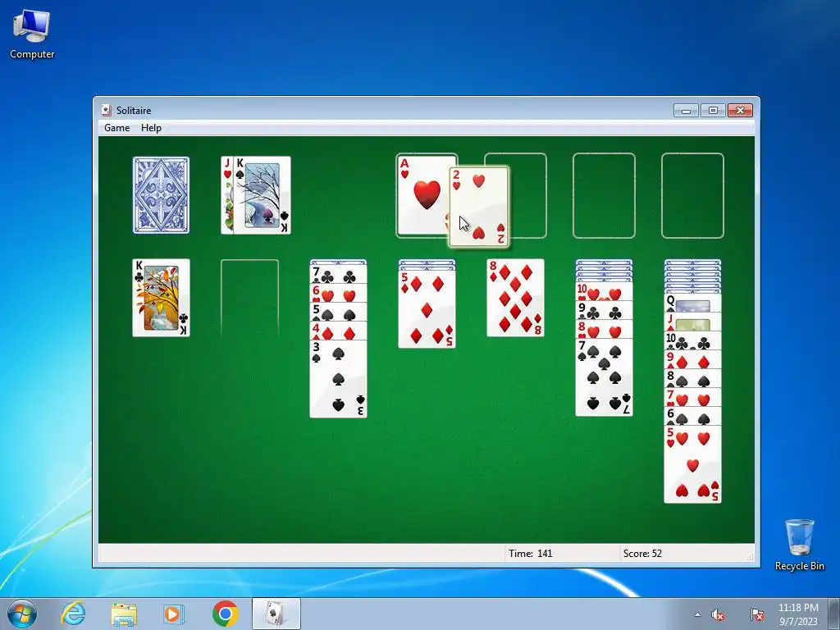Click the dragged 2 of hearts card
Screen dimensions: 840x630
[478, 207]
